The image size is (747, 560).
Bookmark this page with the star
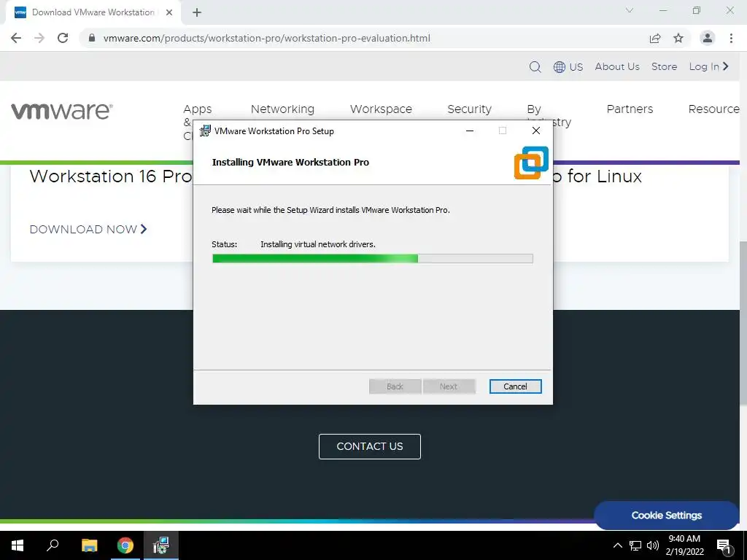pyautogui.click(x=678, y=38)
